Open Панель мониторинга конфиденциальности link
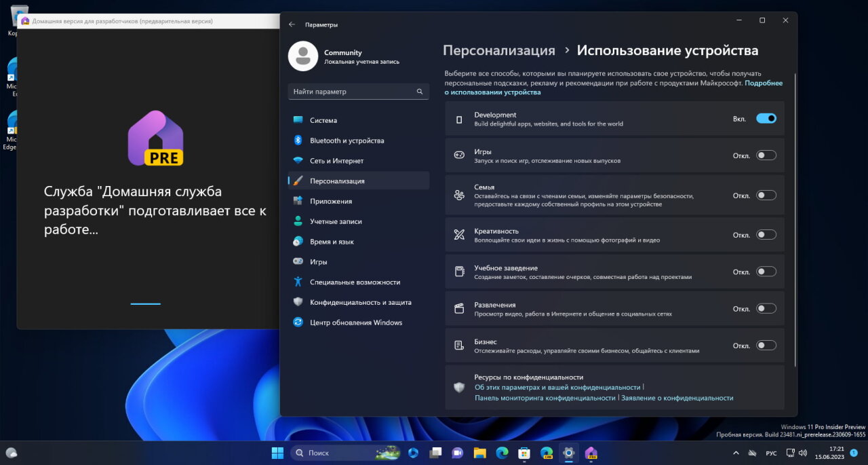This screenshot has width=868, height=465. (545, 398)
